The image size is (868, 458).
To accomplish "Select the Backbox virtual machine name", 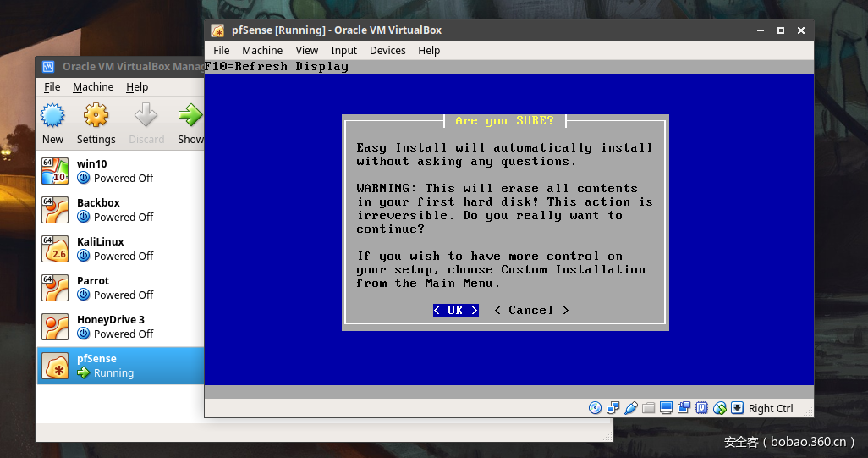I will click(x=98, y=202).
